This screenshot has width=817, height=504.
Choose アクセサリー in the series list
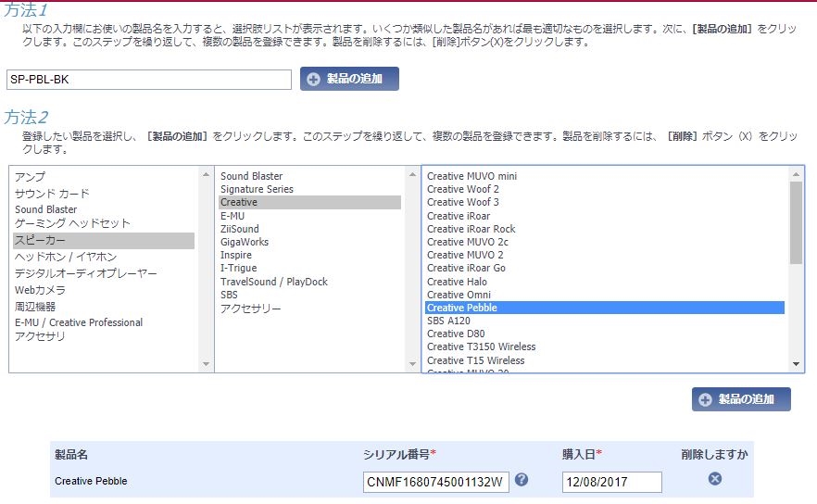tap(251, 309)
